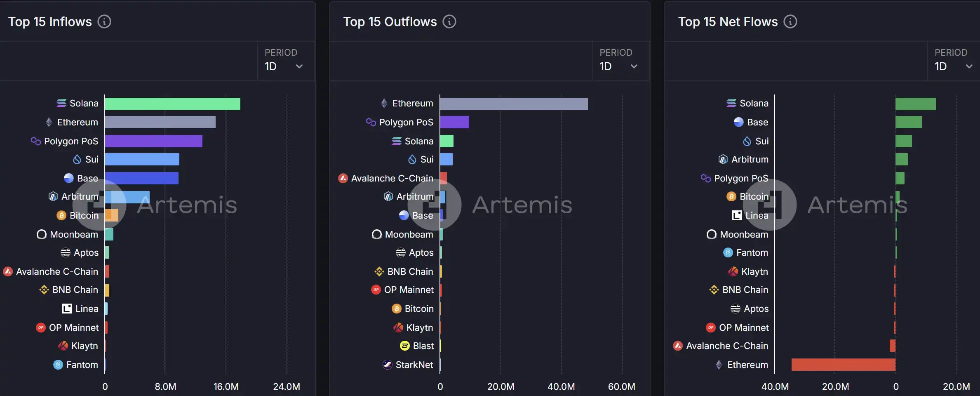Select the red Ethereum net flows bar
The image size is (980, 396).
tap(843, 365)
